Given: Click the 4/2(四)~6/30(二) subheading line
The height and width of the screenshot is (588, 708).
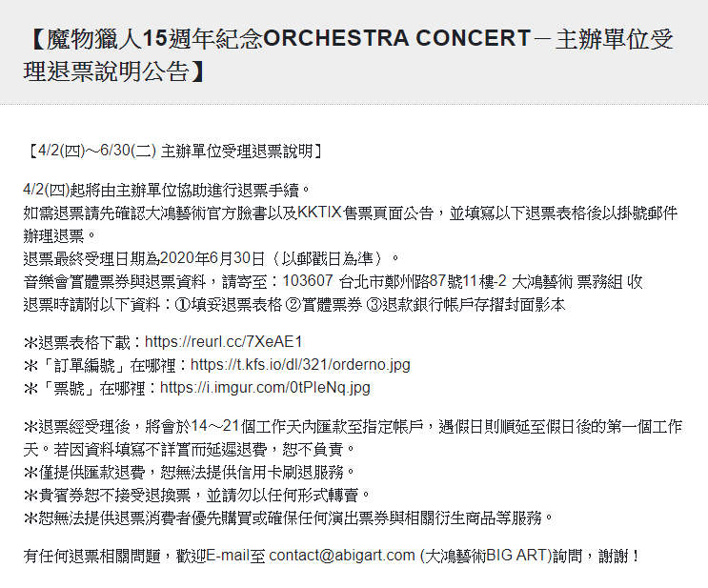Looking at the screenshot, I should click(x=173, y=151).
